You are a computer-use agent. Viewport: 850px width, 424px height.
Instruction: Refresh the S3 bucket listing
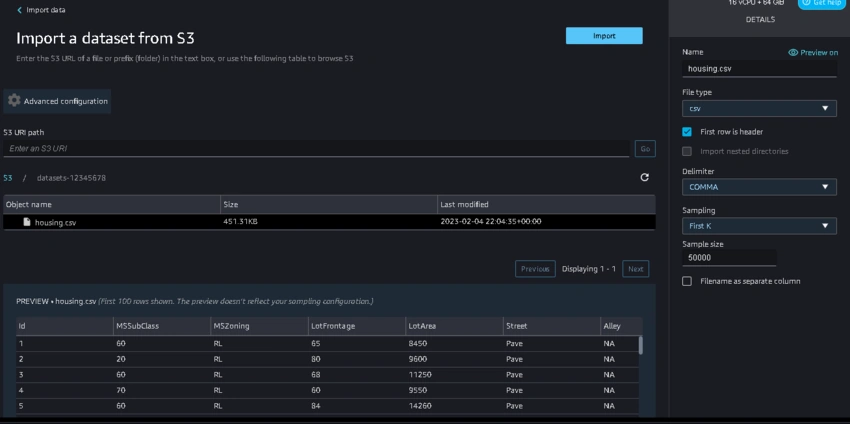point(645,177)
